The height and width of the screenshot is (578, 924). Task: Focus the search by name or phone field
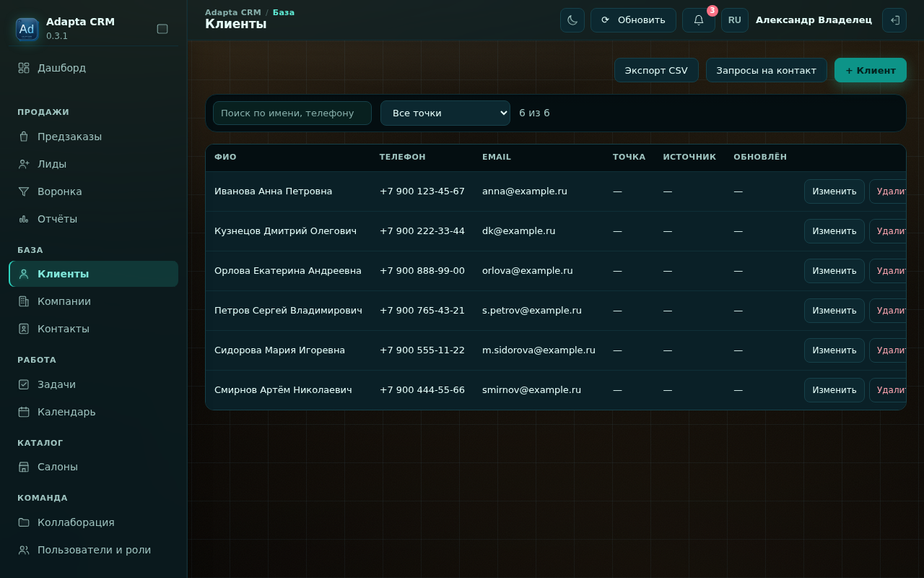[292, 113]
